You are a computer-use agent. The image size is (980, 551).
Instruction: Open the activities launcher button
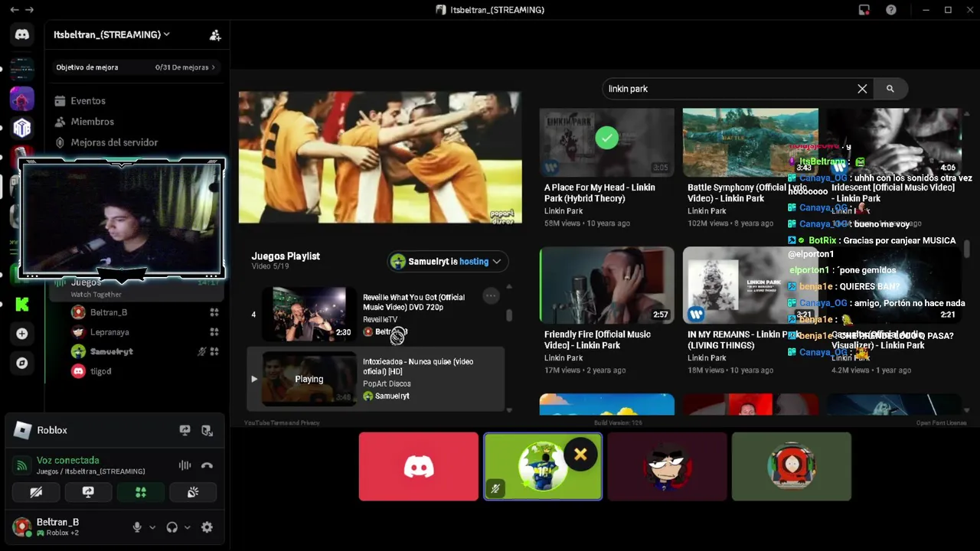[141, 493]
